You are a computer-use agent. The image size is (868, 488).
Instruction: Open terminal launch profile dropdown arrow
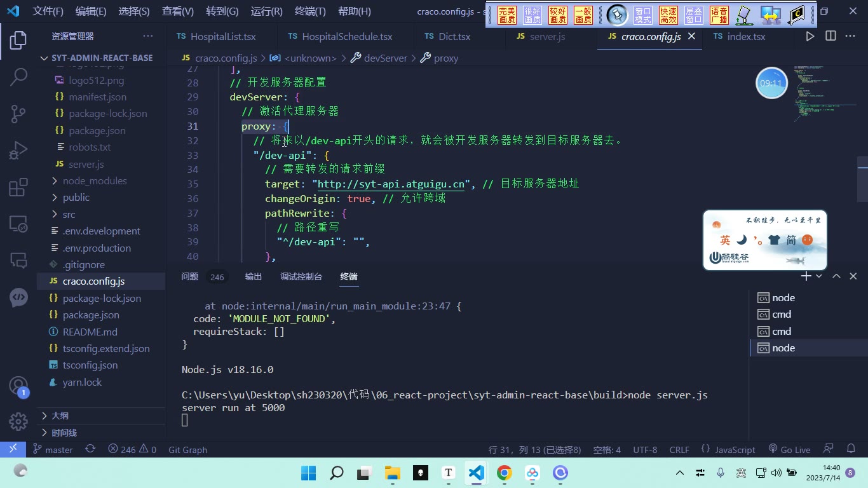click(819, 276)
